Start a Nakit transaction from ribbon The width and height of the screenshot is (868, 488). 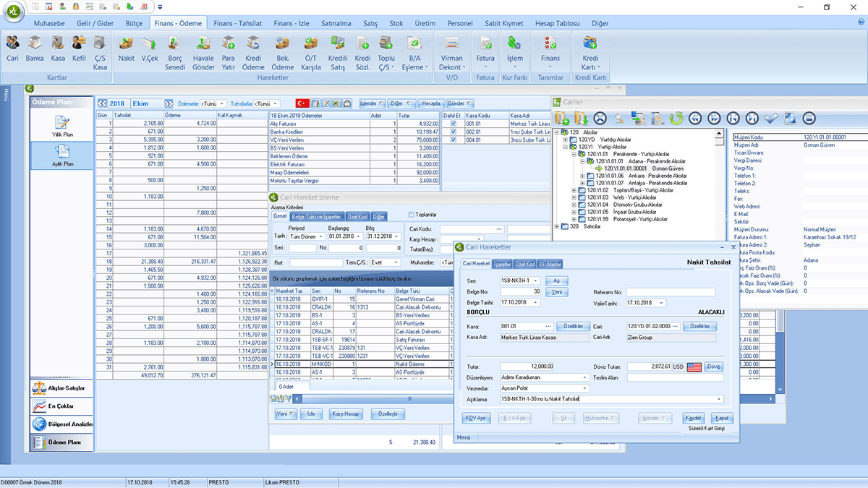127,48
